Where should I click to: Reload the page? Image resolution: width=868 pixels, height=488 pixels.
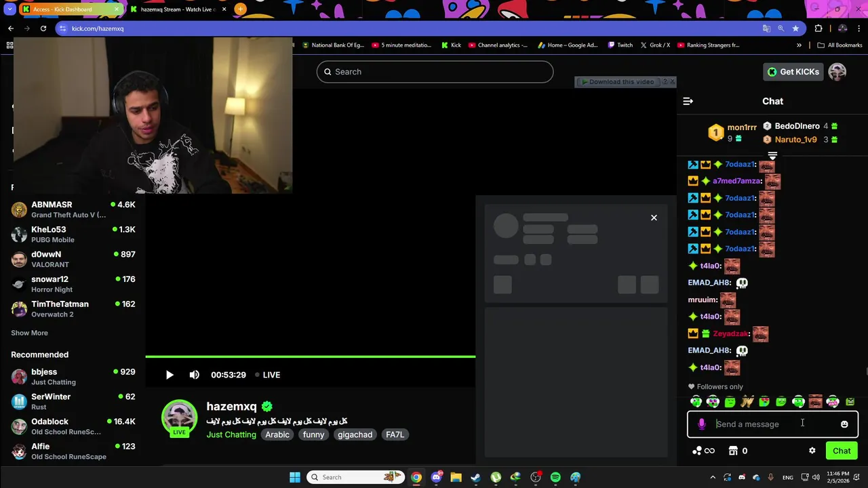(x=43, y=28)
